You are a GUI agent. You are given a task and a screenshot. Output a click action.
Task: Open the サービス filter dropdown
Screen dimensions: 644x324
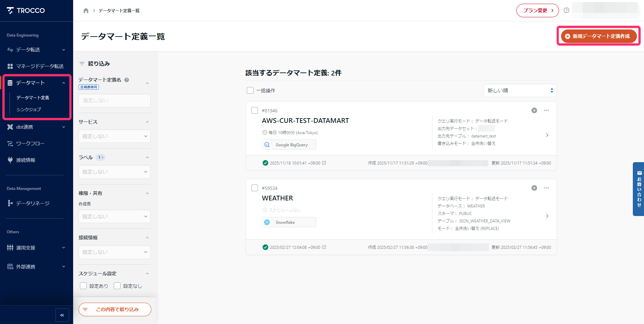114,136
